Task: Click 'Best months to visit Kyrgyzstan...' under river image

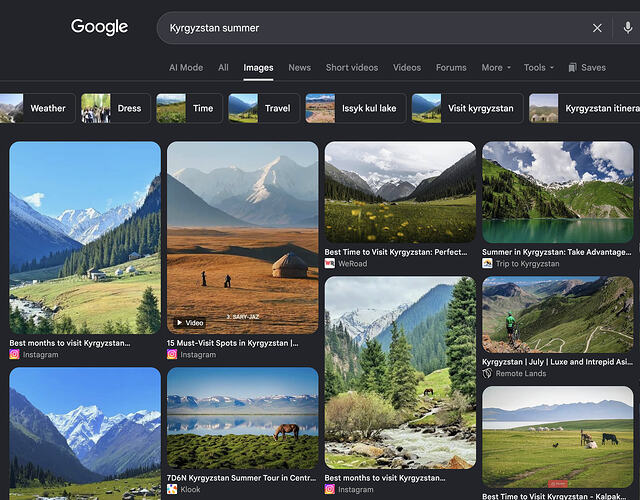Action: click(385, 478)
